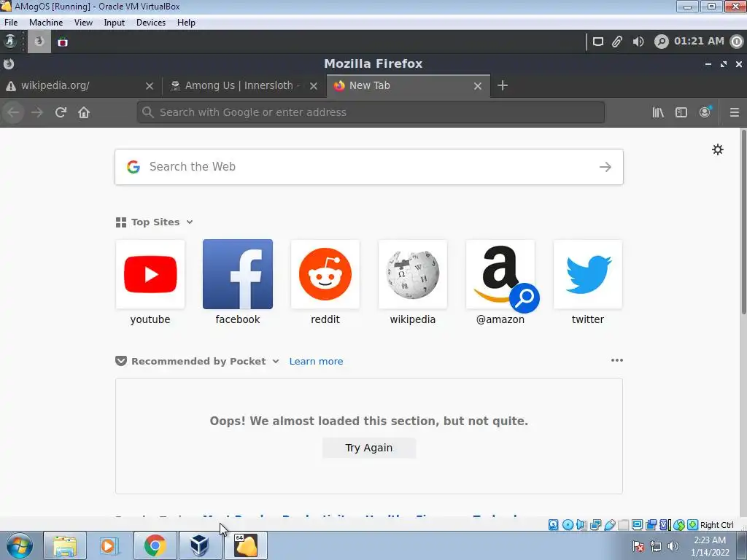The image size is (747, 560).
Task: Collapse the Recommended by Pocket chevron
Action: (275, 361)
